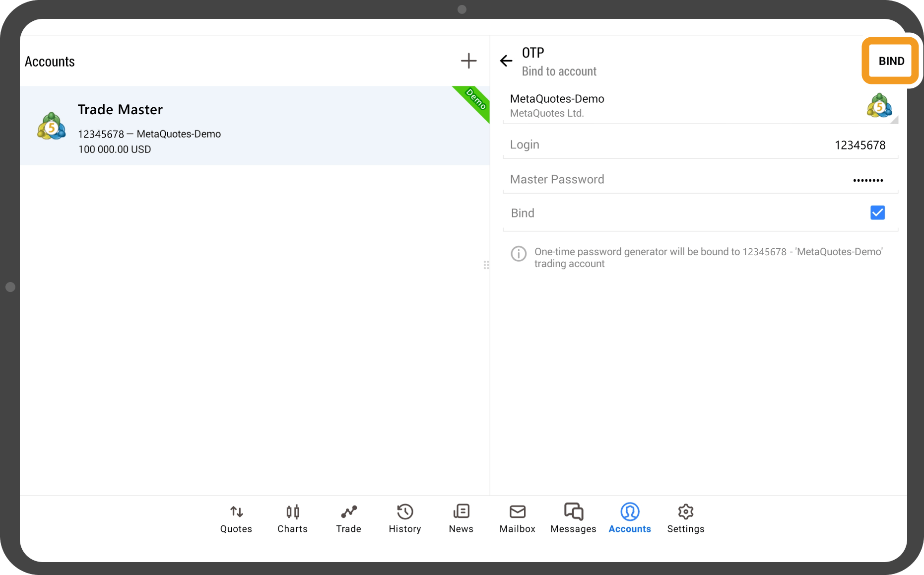Click the Login field showing 12345678
The image size is (924, 575).
(700, 145)
